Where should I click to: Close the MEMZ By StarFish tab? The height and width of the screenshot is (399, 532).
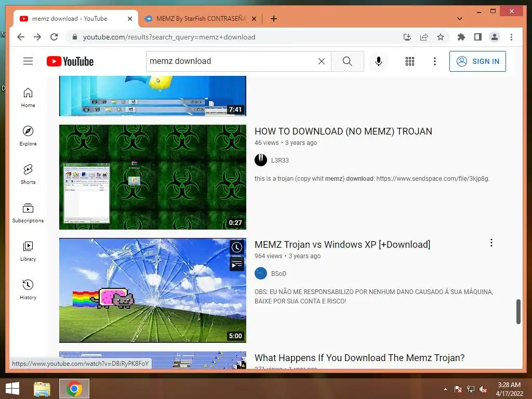pos(254,19)
